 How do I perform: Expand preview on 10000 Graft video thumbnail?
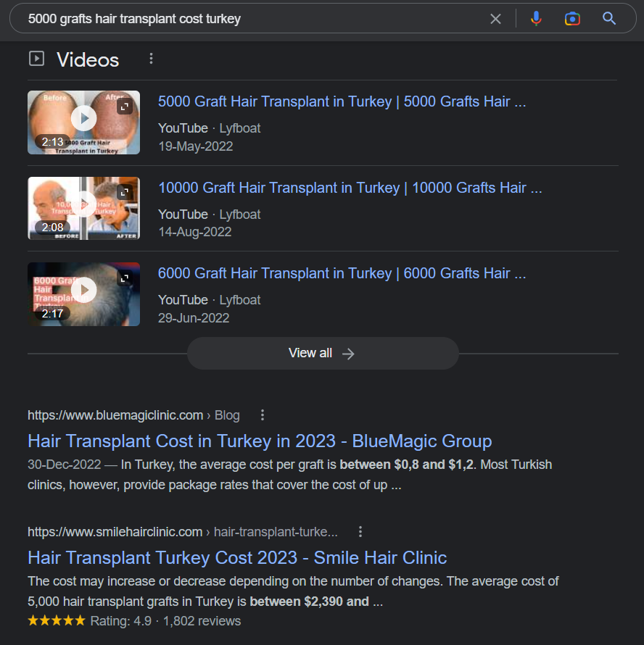125,192
